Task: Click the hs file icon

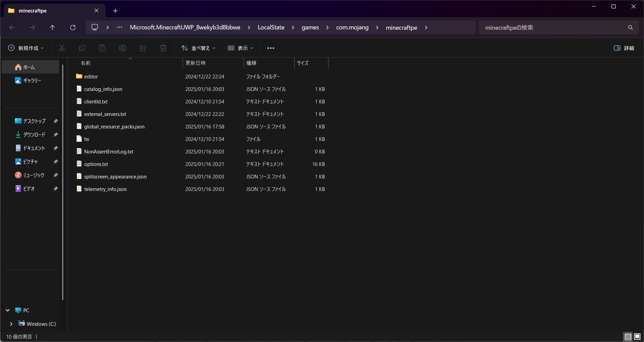Action: [79, 139]
